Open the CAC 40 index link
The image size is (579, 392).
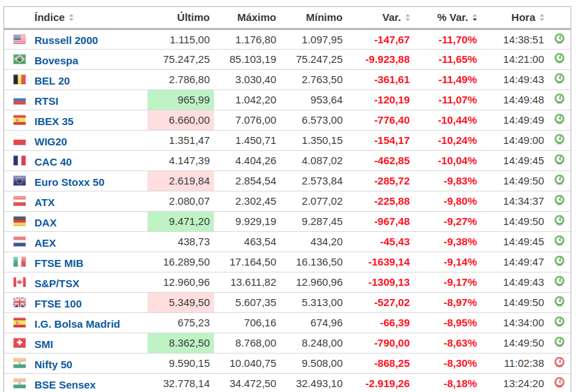(x=53, y=162)
